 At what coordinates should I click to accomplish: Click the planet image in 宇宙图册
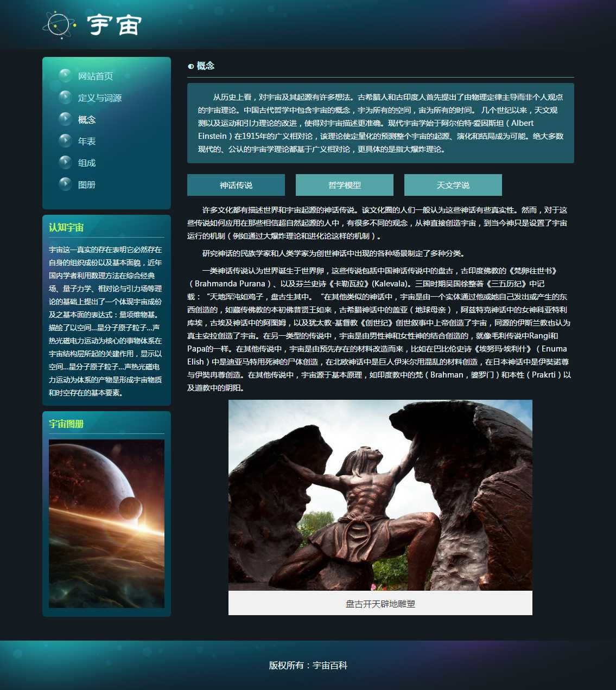point(106,523)
